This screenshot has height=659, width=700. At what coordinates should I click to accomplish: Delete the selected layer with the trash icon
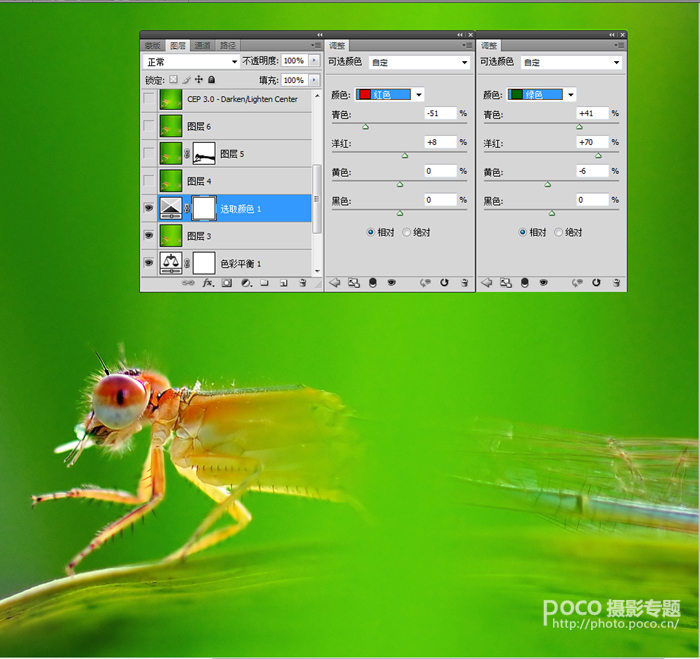[x=303, y=283]
